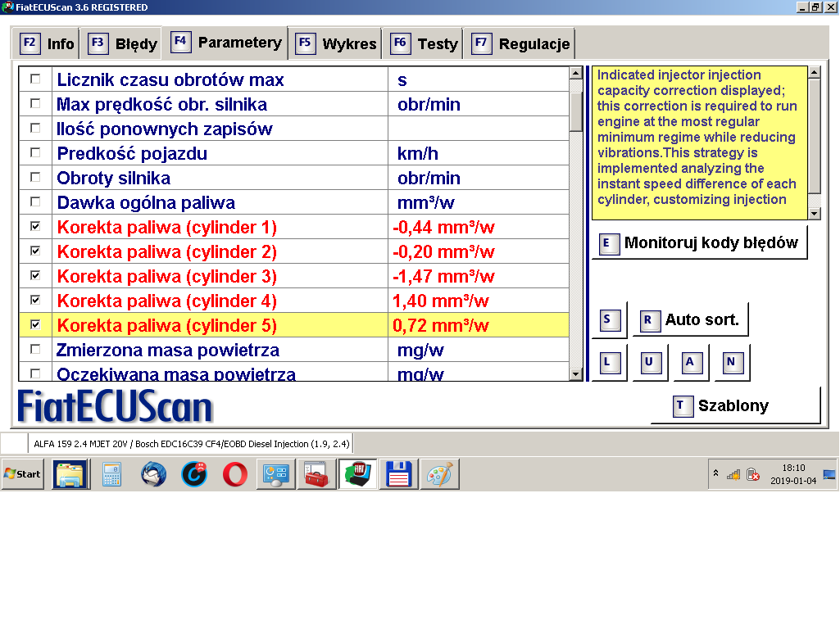840x629 pixels.
Task: Enable the Licznik czasu obrotów max checkbox
Action: (x=35, y=79)
